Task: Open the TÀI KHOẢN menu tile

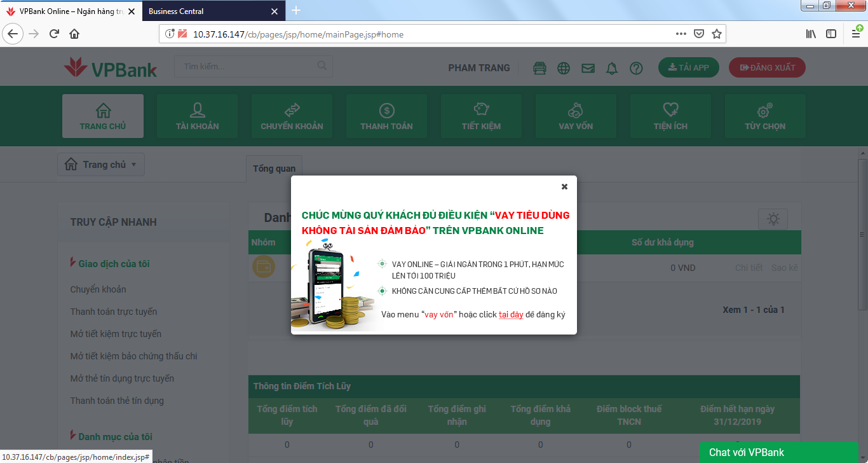Action: point(198,116)
